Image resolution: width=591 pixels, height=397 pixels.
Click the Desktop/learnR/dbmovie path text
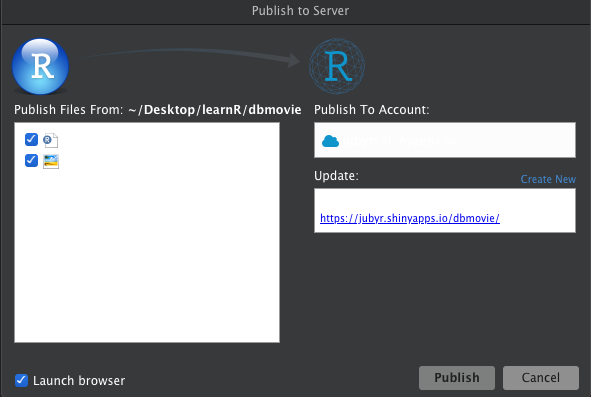[214, 110]
